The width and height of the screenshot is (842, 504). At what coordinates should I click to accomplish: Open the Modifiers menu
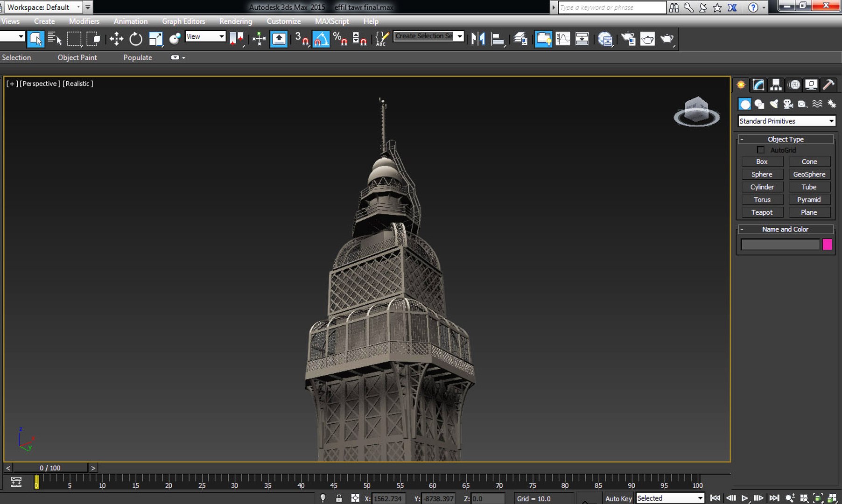[x=84, y=21]
